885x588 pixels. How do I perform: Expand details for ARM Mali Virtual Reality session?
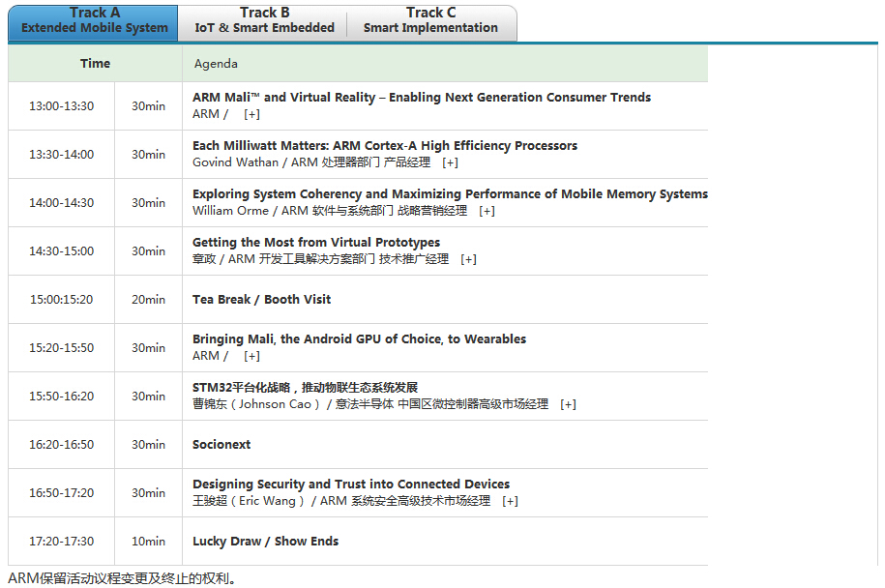(251, 114)
